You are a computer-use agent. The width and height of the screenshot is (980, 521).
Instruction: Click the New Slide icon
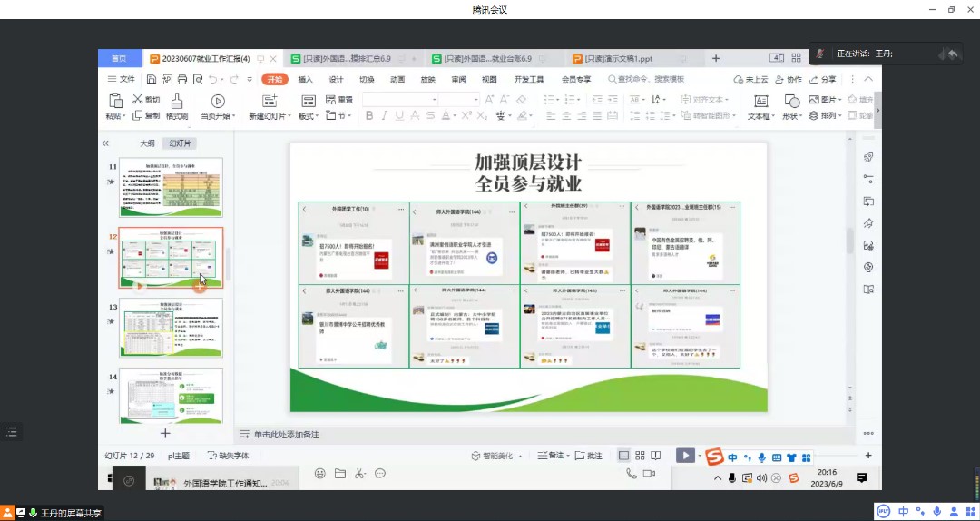point(269,101)
